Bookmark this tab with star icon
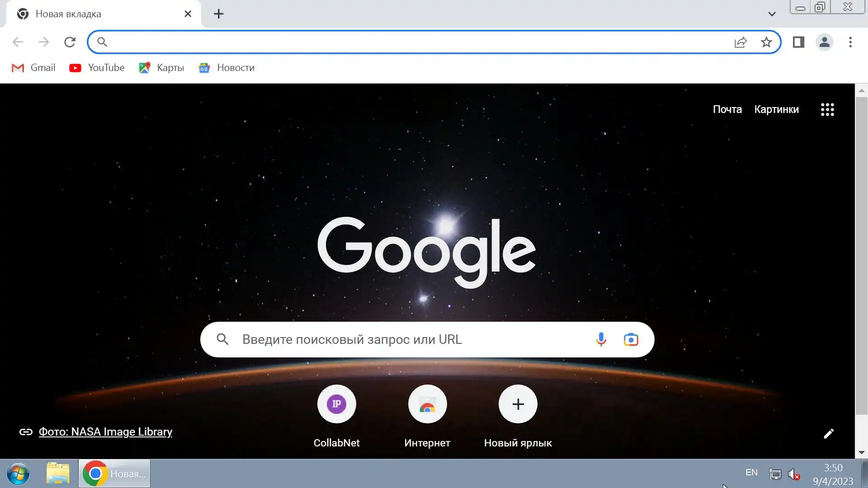 click(x=766, y=42)
